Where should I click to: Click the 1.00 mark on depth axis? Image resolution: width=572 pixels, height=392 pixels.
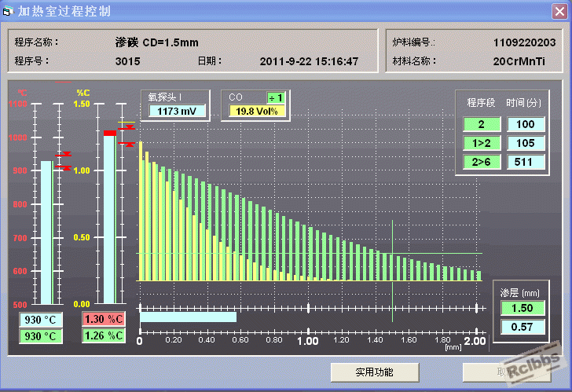tap(307, 341)
